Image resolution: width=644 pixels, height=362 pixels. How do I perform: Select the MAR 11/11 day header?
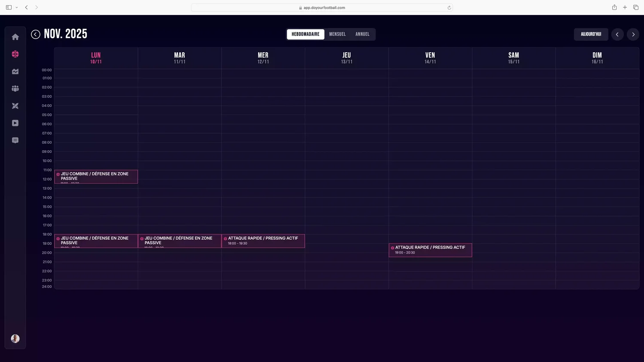point(179,58)
